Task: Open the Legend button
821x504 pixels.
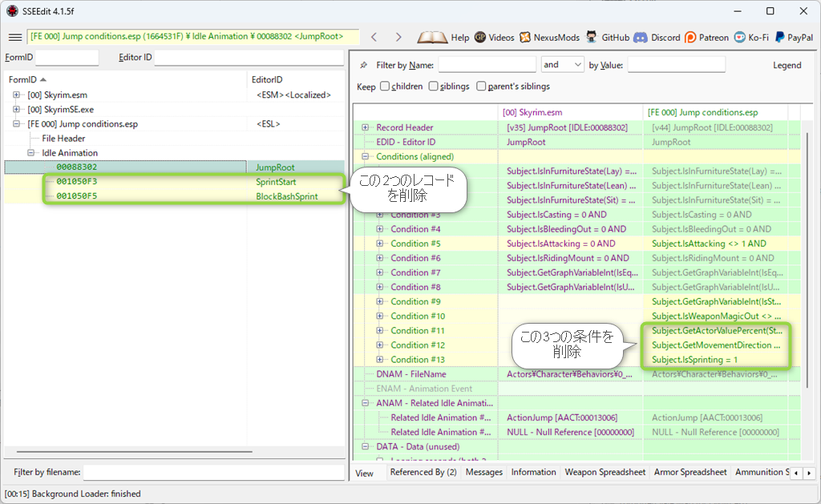Action: [x=787, y=65]
